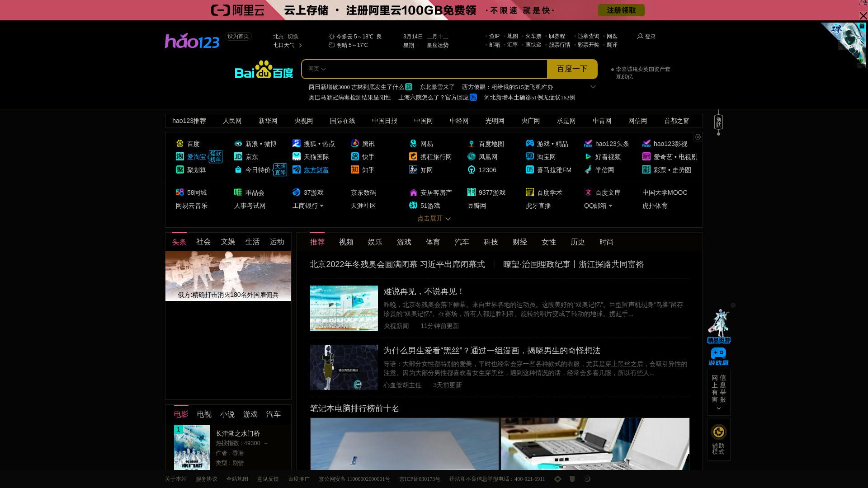Viewport: 868px width, 488px height.
Task: Click the 设为首页 button
Action: [x=238, y=37]
